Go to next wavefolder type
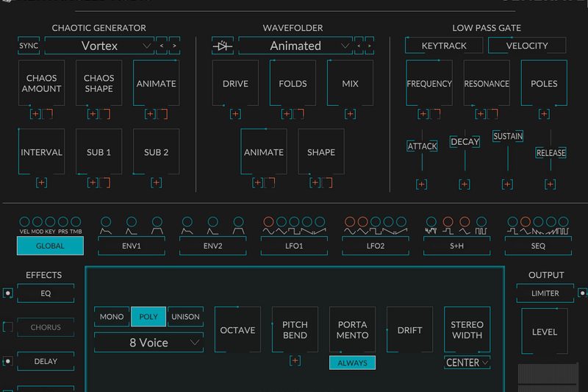 pyautogui.click(x=370, y=46)
